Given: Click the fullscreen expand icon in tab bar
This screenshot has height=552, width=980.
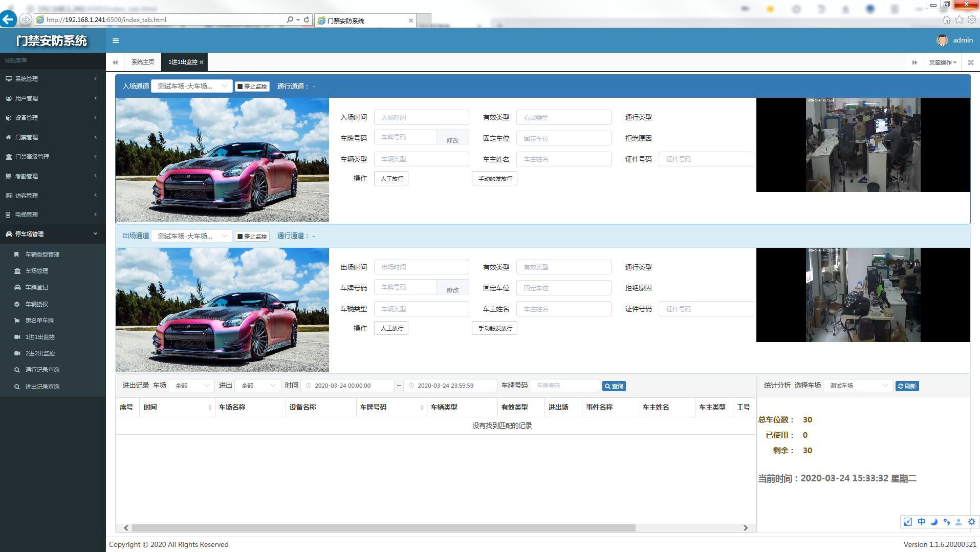Looking at the screenshot, I should click(970, 62).
